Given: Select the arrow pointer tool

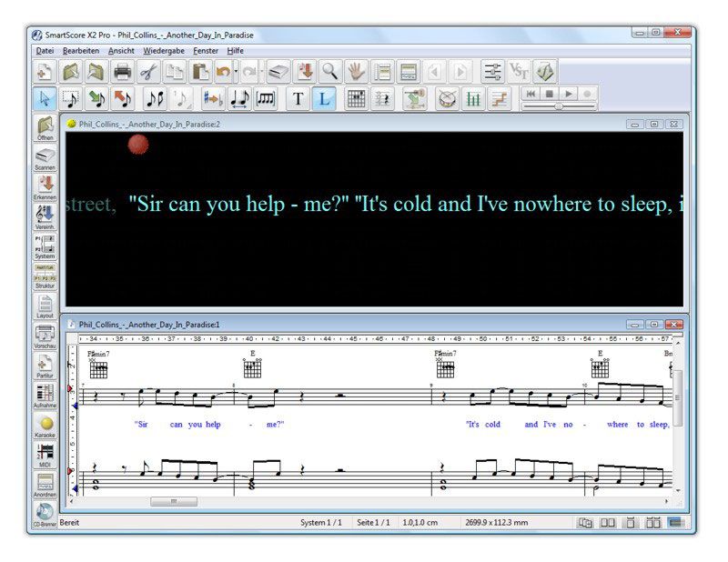Looking at the screenshot, I should point(45,98).
